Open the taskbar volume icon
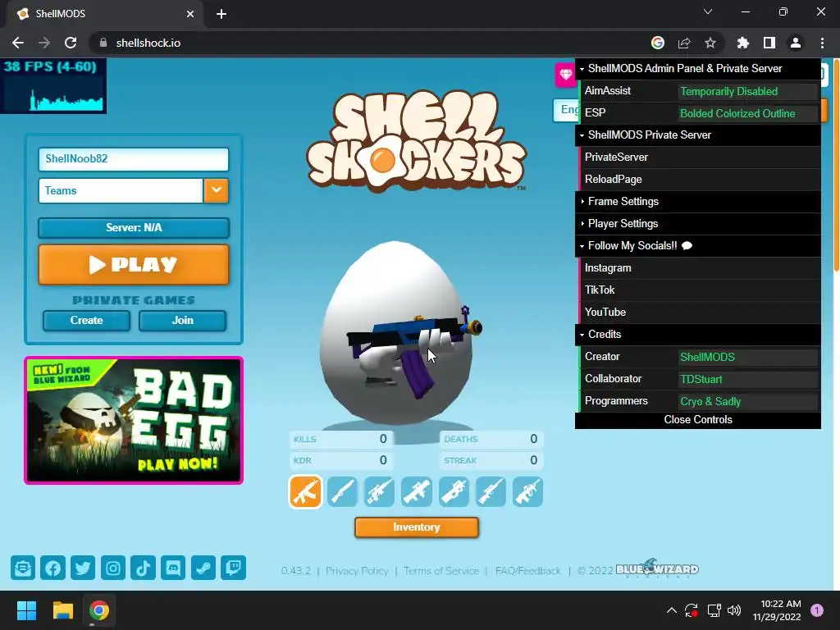The height and width of the screenshot is (630, 840). point(734,610)
